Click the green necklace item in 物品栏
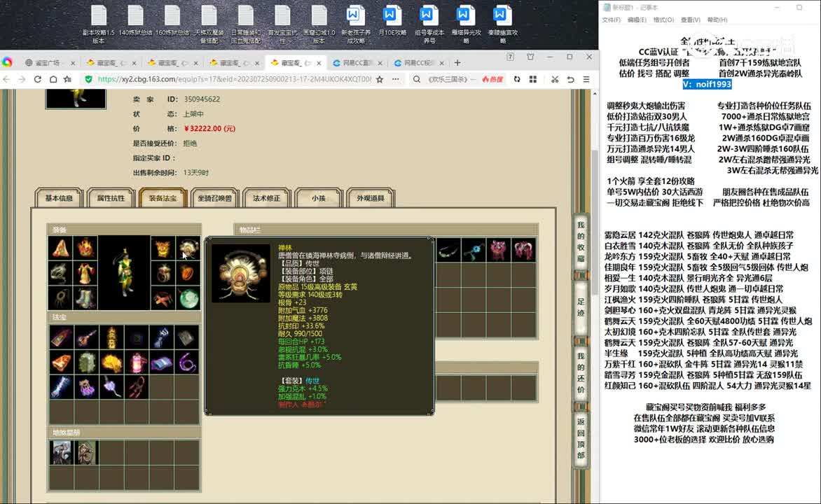This screenshot has width=821, height=504. click(x=449, y=250)
